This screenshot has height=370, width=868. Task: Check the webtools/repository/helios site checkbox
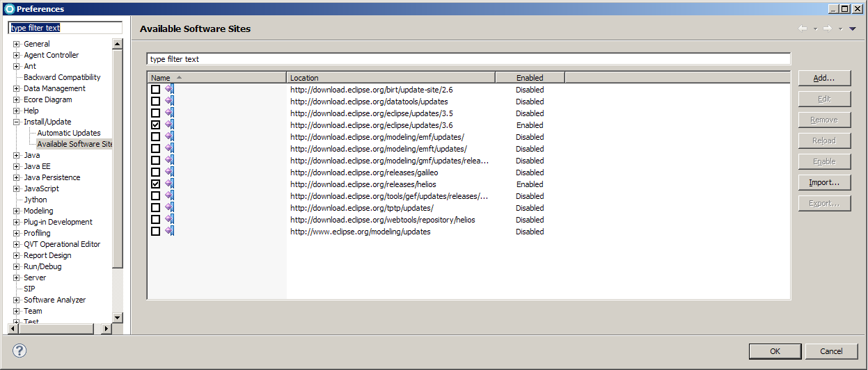(x=155, y=219)
